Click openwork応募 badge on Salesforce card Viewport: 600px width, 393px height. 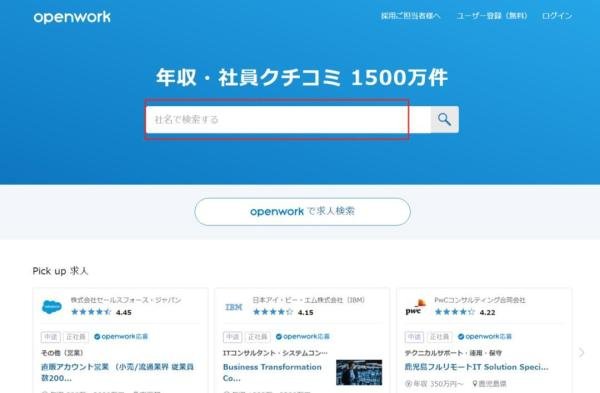pyautogui.click(x=121, y=337)
